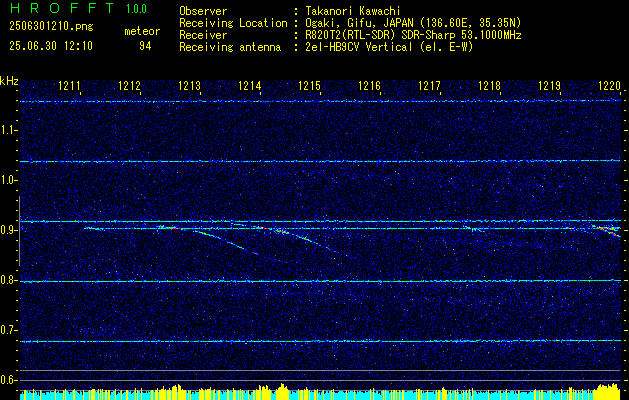
Task: Click the Receiving Location label
Action: (233, 23)
